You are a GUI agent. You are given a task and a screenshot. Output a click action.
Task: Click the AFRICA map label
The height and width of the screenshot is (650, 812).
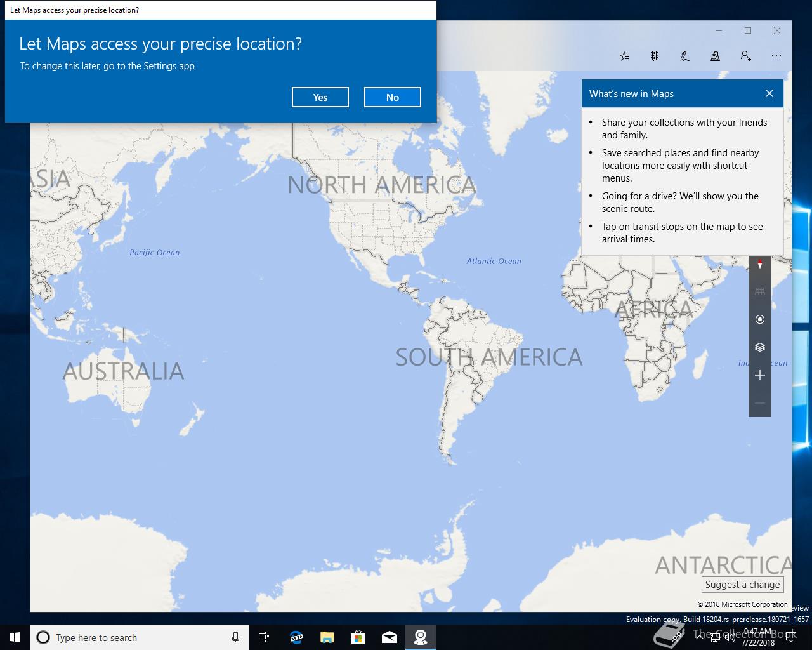[x=654, y=309]
